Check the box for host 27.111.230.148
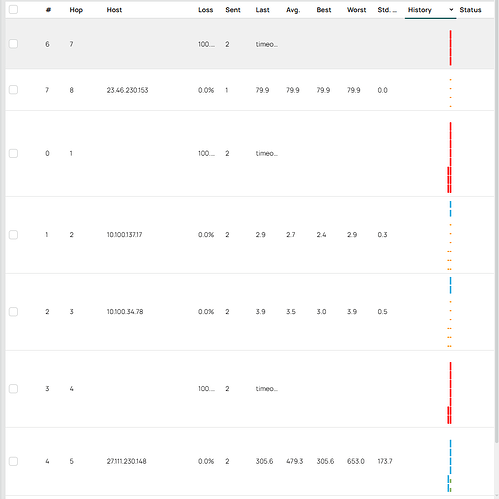499x499 pixels. point(13,461)
